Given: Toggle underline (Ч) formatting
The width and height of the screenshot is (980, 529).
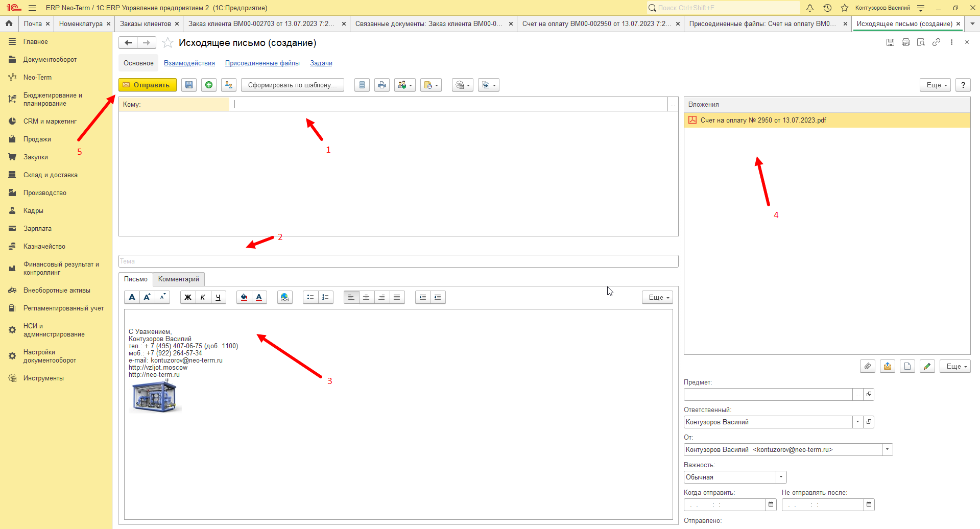Looking at the screenshot, I should tap(218, 297).
